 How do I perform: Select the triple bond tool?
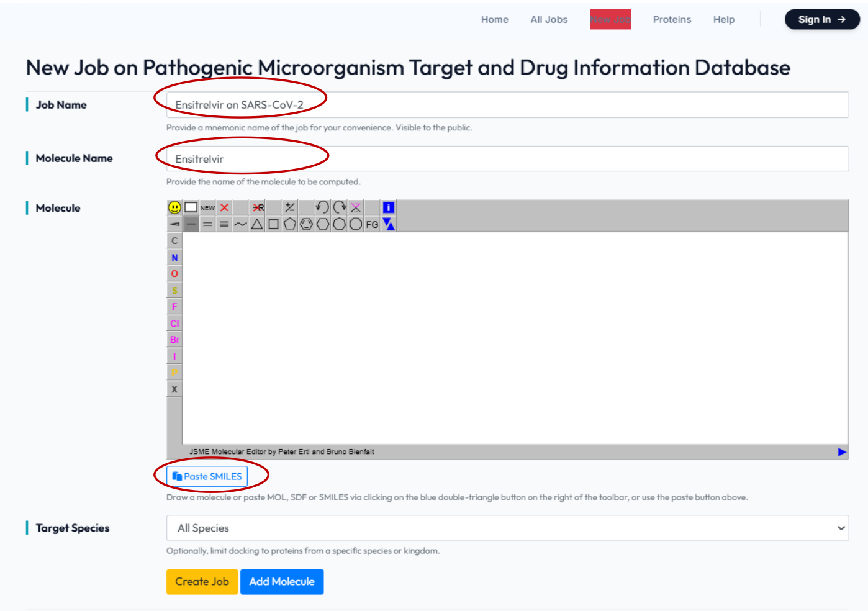tap(224, 224)
